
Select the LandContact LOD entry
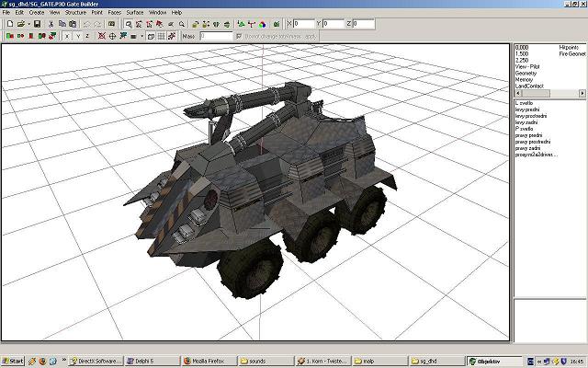(x=529, y=86)
